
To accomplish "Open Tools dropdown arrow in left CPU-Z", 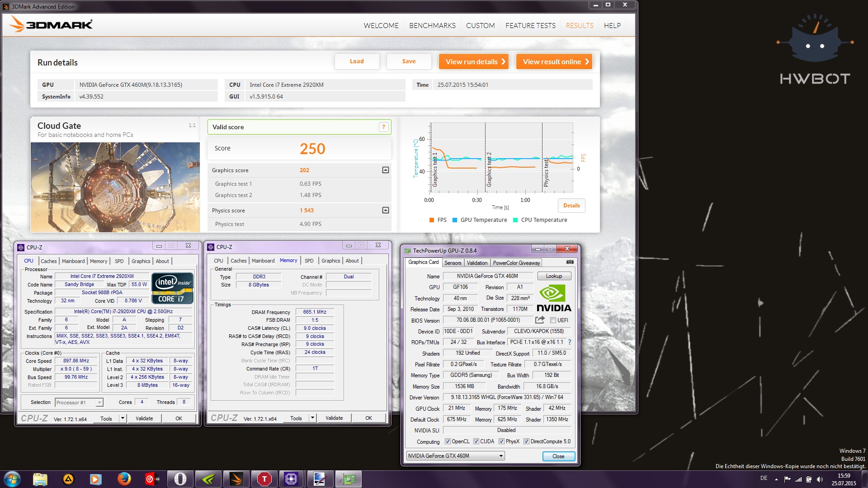I will tap(123, 418).
